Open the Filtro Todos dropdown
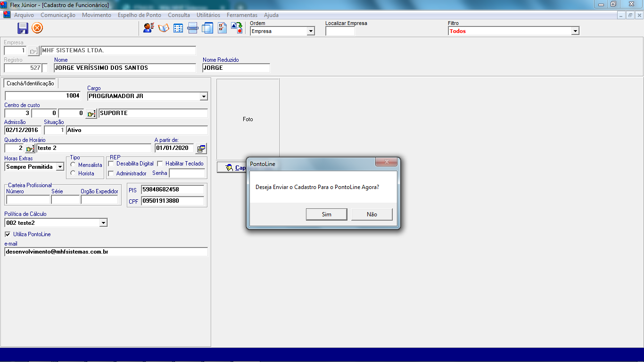Viewport: 644px width, 362px height. 575,31
